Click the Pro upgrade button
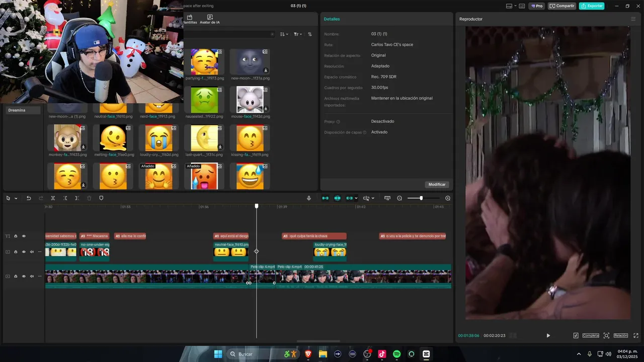Viewport: 644px width, 362px height. point(536,6)
